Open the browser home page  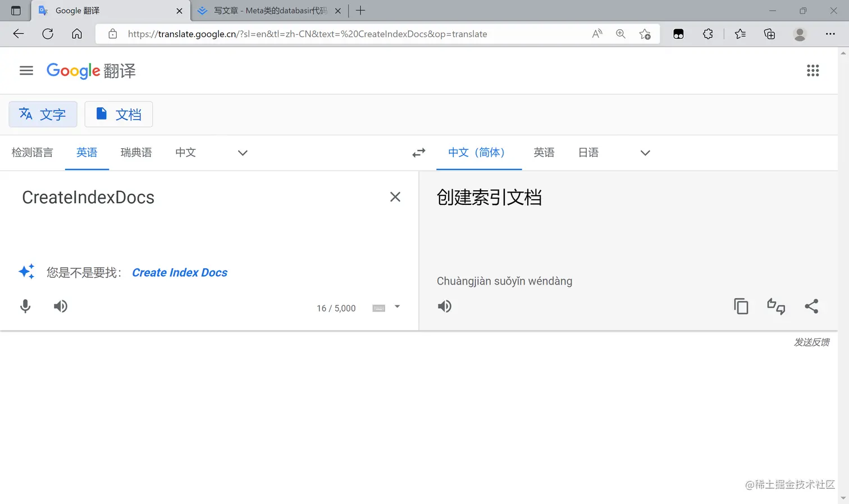point(77,34)
